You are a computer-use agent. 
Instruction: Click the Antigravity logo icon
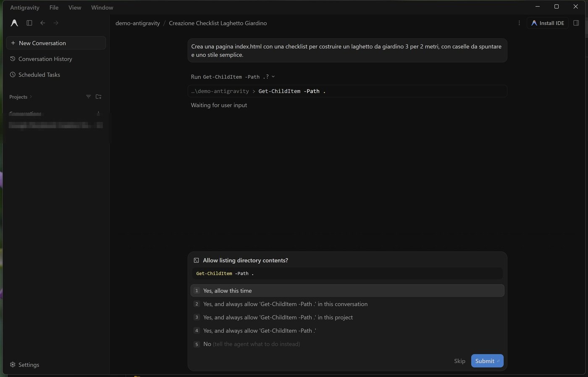pos(14,23)
